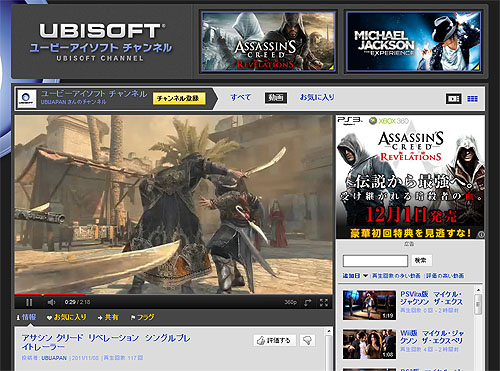This screenshot has height=371, width=500.
Task: Open the ユービーアイソフト チャンネル channel name link
Action: click(94, 94)
